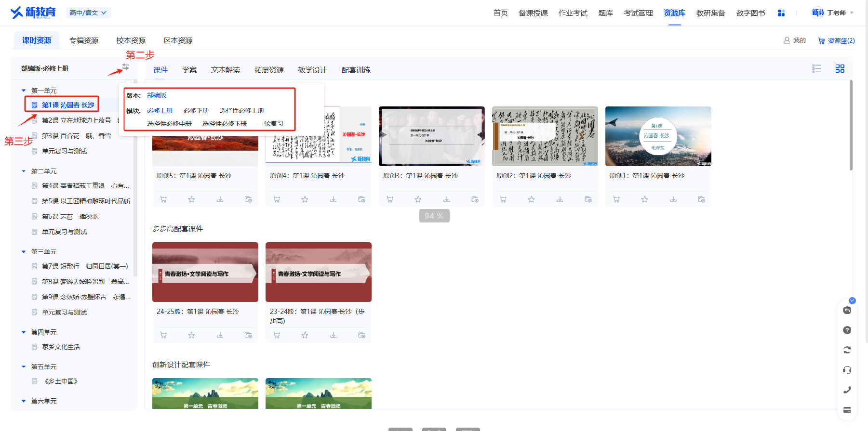868x431 pixels.
Task: Download the 原创3 courseware
Action: pos(446,199)
